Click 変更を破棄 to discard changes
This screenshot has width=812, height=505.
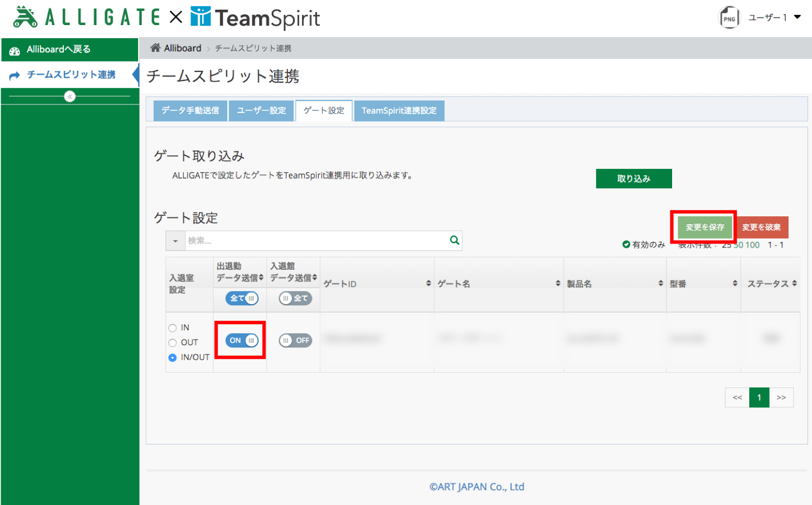tap(761, 227)
